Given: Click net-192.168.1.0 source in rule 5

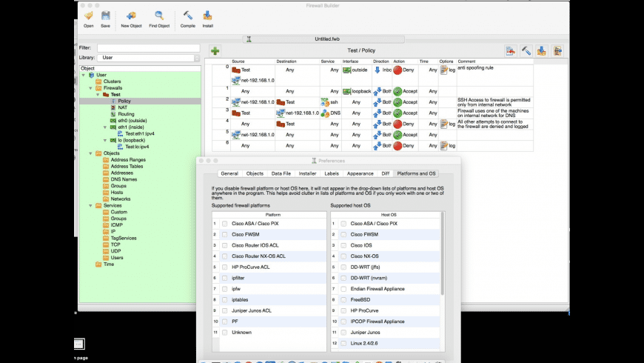Looking at the screenshot, I should tap(253, 134).
